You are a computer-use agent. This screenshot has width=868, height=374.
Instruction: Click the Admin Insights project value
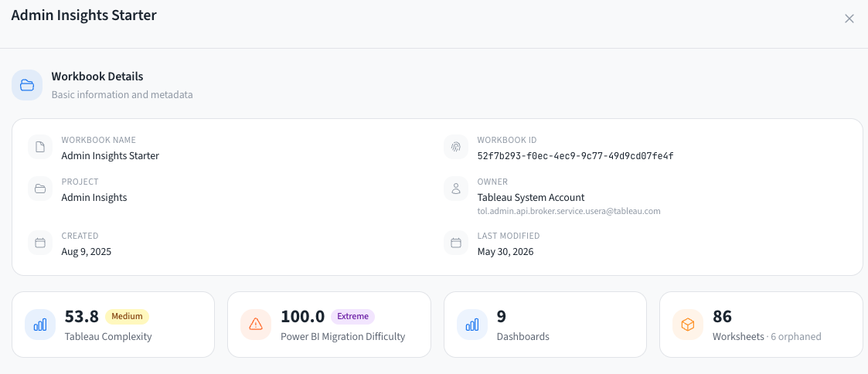pos(94,198)
